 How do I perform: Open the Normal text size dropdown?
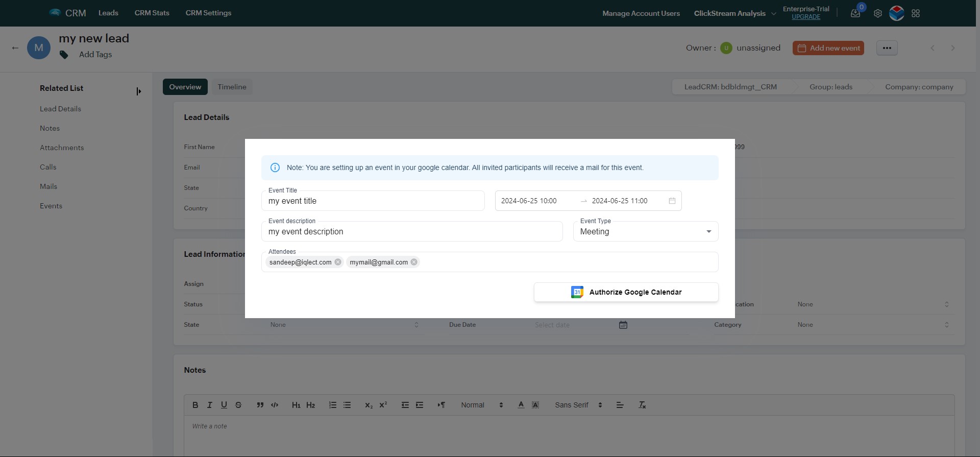pyautogui.click(x=482, y=405)
